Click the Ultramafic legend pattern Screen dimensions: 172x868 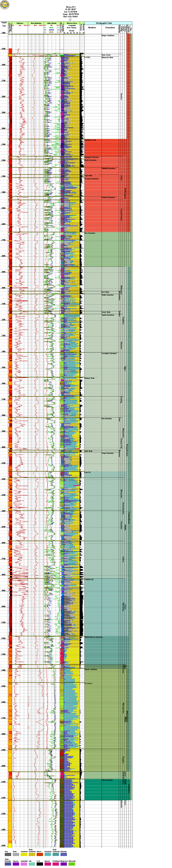click(72, 864)
